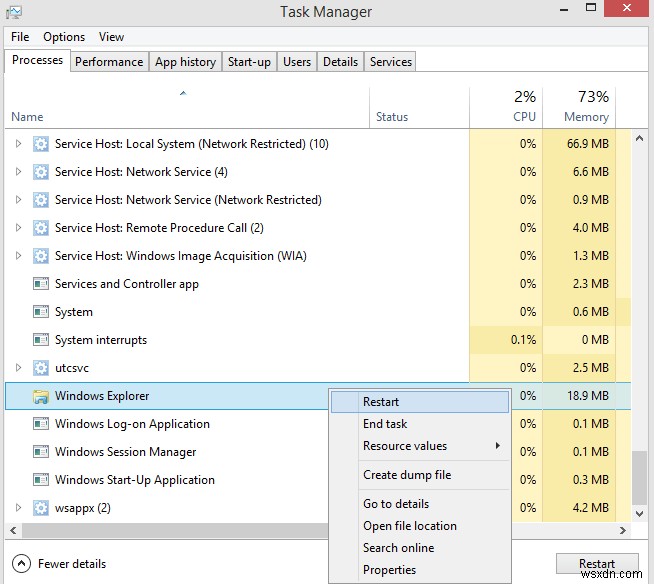This screenshot has width=654, height=584.
Task: Click the gear icon for Remote Procedure Call
Action: (x=40, y=228)
